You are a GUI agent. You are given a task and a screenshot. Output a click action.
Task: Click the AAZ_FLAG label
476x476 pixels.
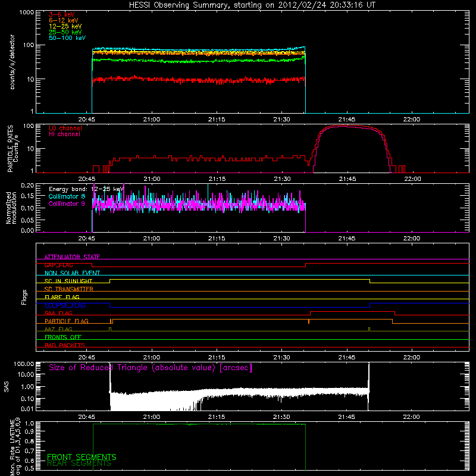[58, 330]
